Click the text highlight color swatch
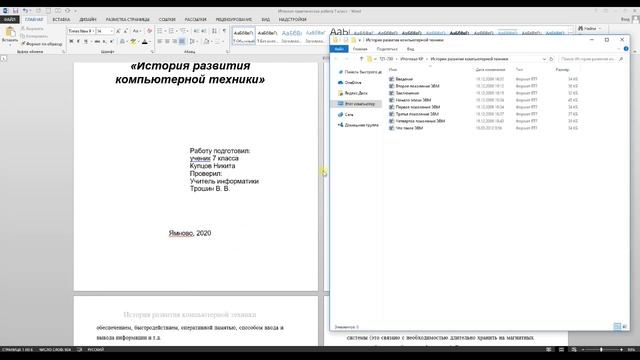Screen dimensions: 640x360 [133, 41]
